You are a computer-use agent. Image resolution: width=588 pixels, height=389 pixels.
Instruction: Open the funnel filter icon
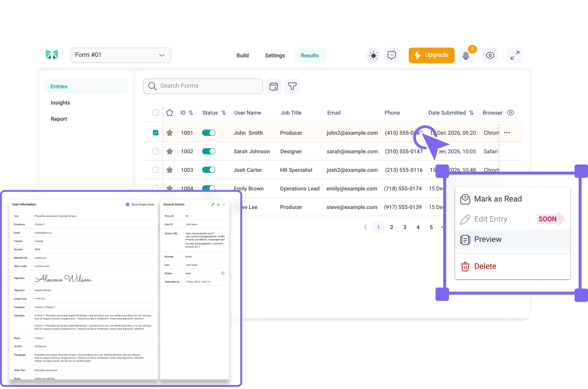[292, 86]
